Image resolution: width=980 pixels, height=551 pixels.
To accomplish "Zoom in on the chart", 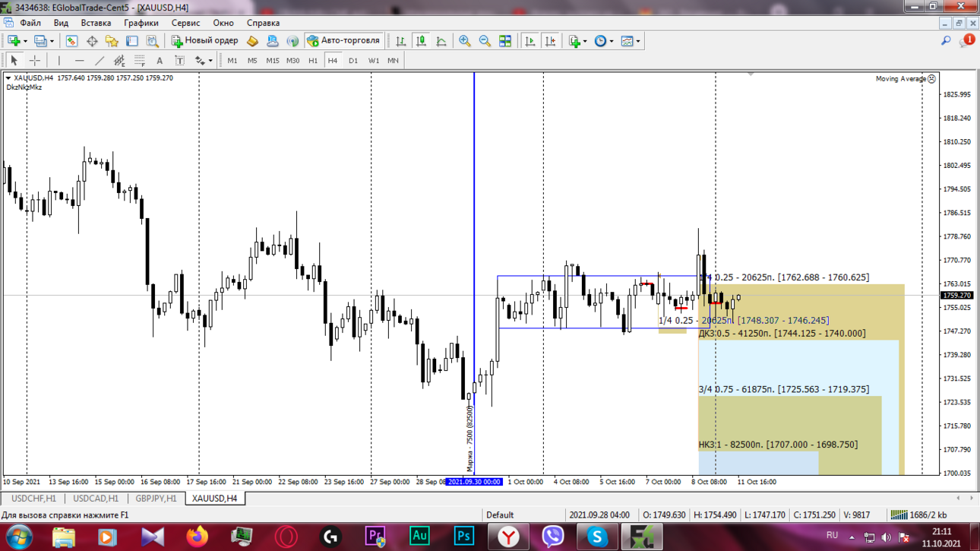I will [464, 41].
